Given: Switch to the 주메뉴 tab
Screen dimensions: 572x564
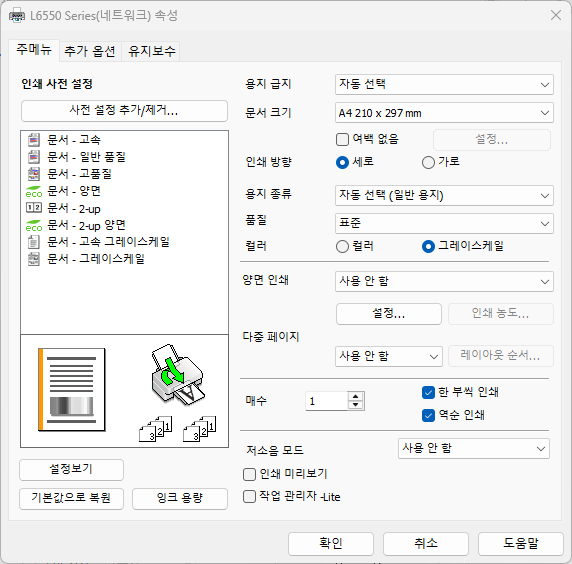Looking at the screenshot, I should point(34,50).
